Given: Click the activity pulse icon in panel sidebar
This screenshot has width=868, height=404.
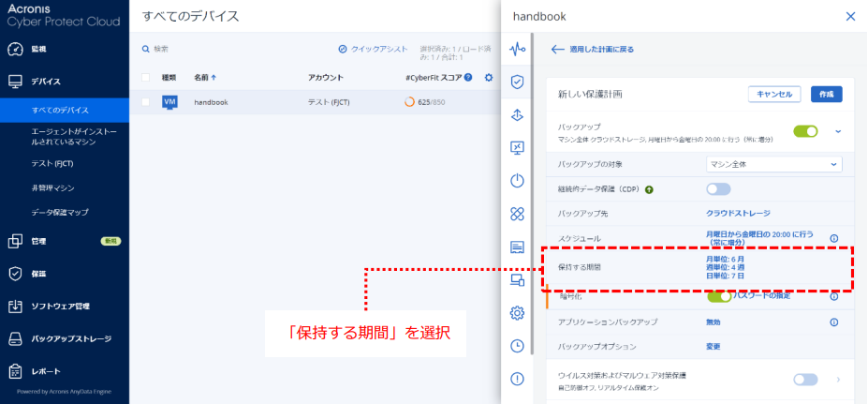Looking at the screenshot, I should [x=517, y=49].
